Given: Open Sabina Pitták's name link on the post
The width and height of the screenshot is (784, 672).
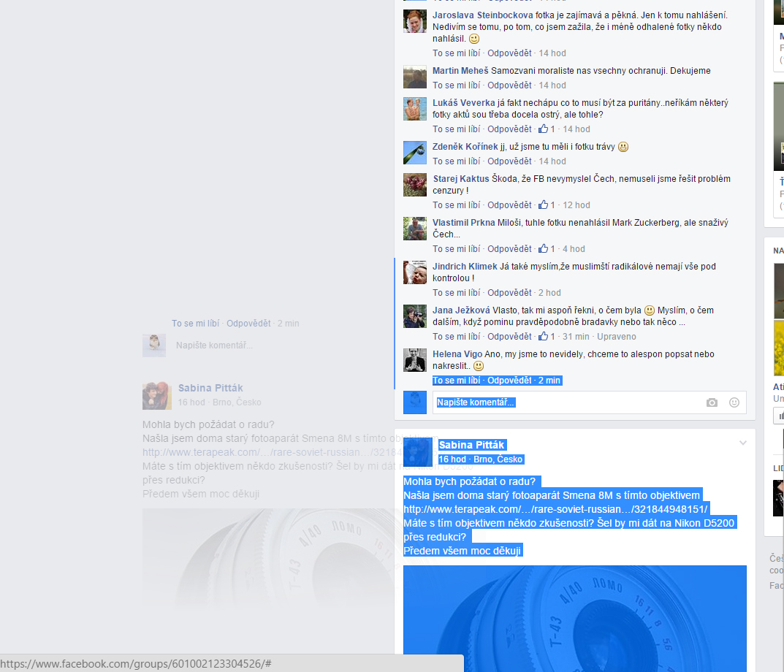Looking at the screenshot, I should tap(471, 445).
